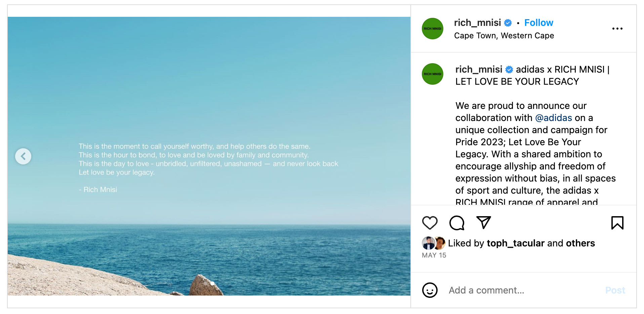The width and height of the screenshot is (644, 314).
Task: Open the @adidas mention link
Action: (x=554, y=118)
